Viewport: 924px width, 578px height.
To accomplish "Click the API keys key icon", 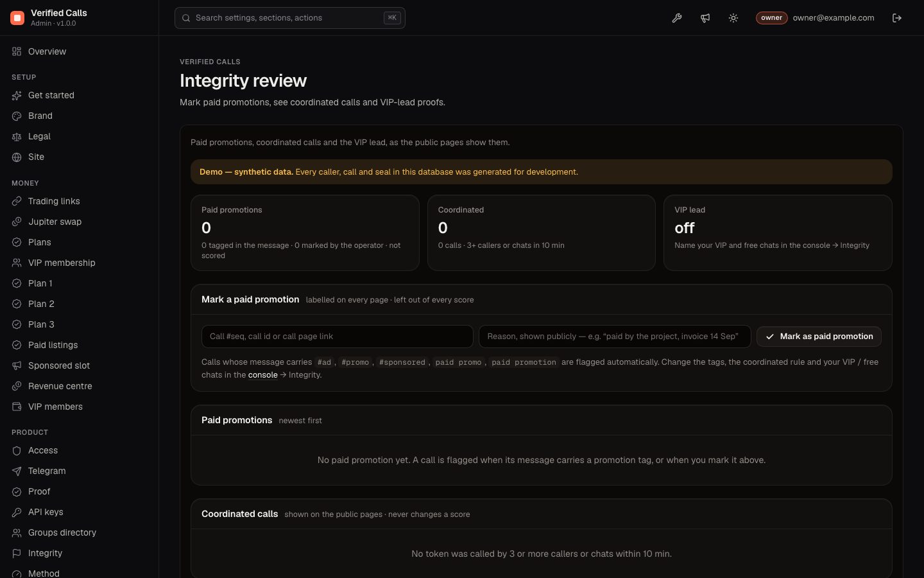I will point(17,512).
